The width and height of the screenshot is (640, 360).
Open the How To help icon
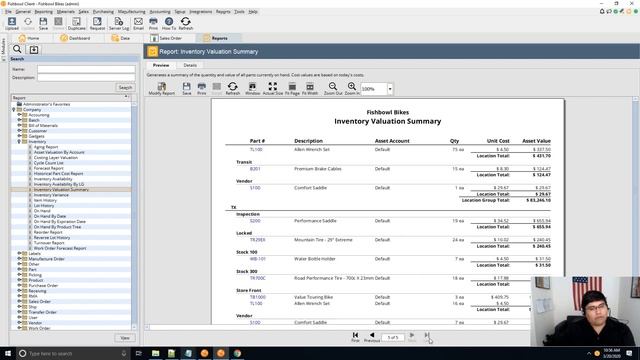click(x=169, y=23)
